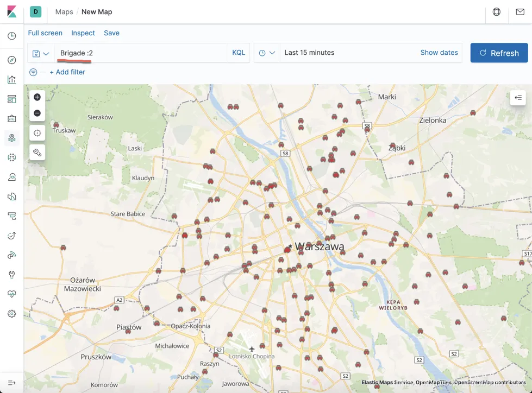532x393 pixels.
Task: Open the filter options icon
Action: [x=33, y=72]
